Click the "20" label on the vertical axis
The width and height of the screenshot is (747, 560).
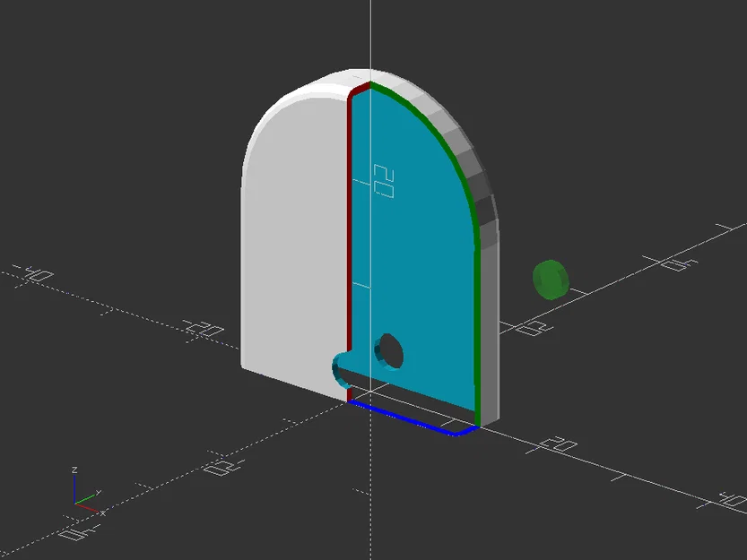384,181
